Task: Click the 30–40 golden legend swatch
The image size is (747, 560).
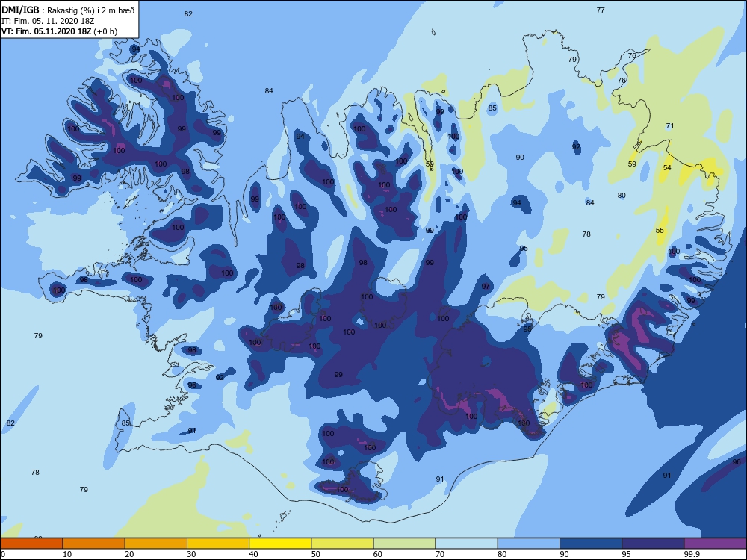Action: (218, 544)
